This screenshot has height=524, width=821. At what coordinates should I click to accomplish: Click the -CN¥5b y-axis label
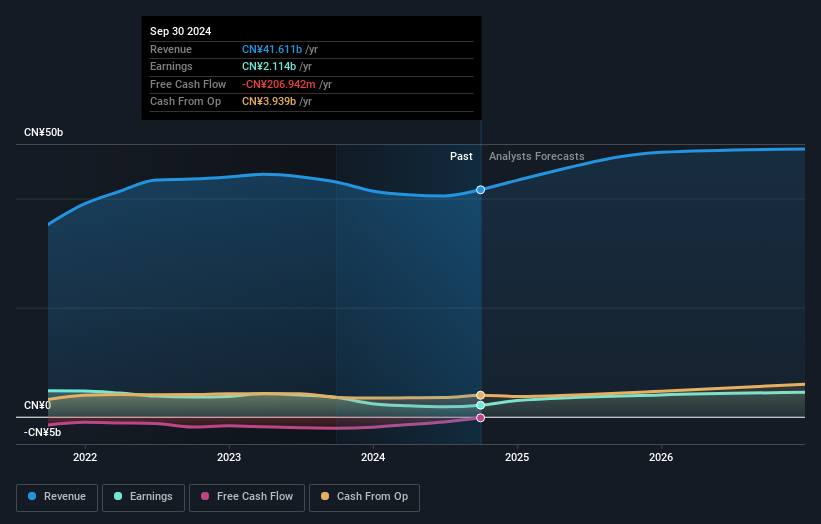pyautogui.click(x=42, y=432)
